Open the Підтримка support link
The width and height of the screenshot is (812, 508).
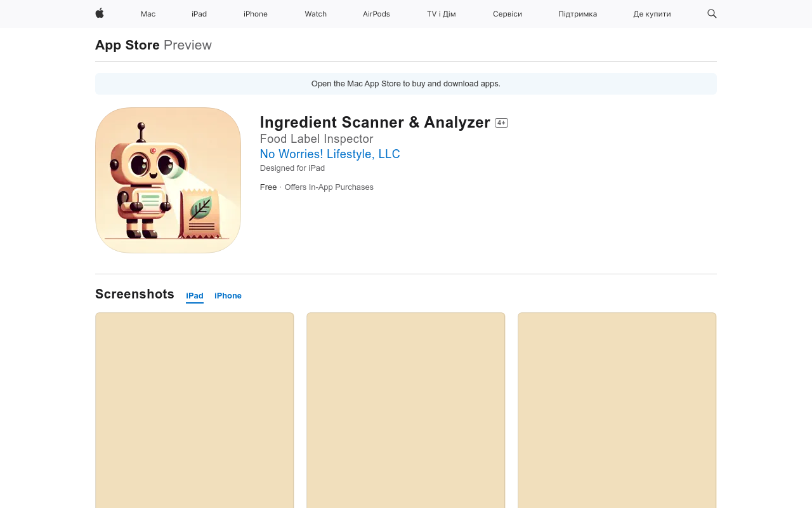tap(577, 14)
